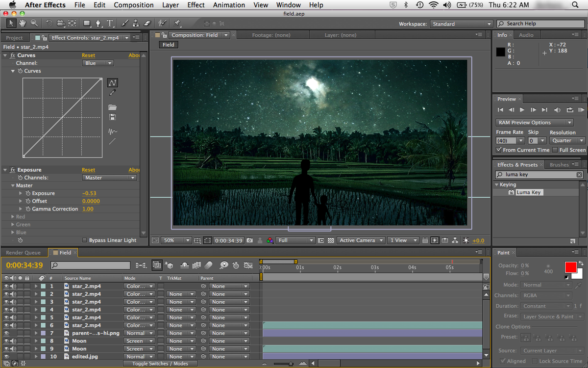Image resolution: width=588 pixels, height=368 pixels.
Task: Hide the edited.jpg layer
Action: 6,357
